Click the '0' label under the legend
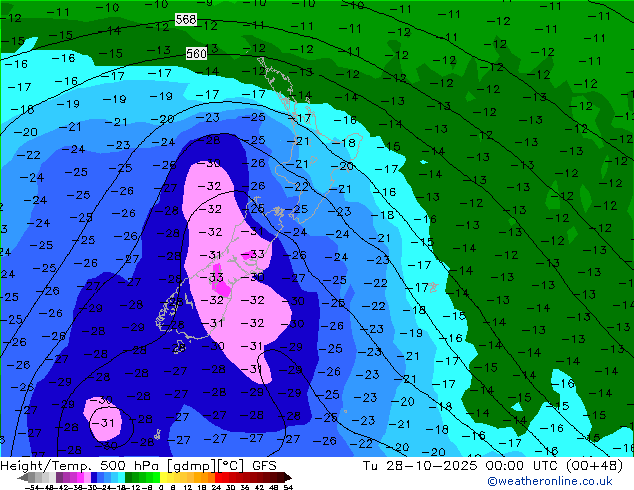 tap(161, 487)
